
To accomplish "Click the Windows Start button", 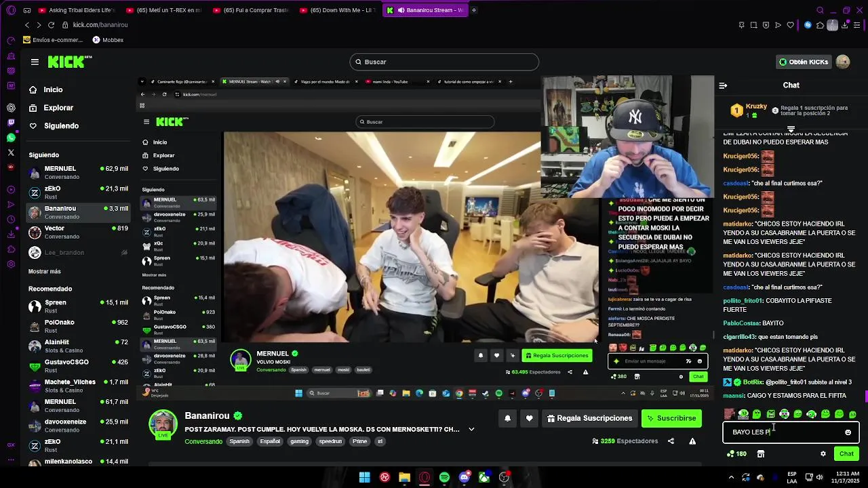I will click(x=365, y=477).
